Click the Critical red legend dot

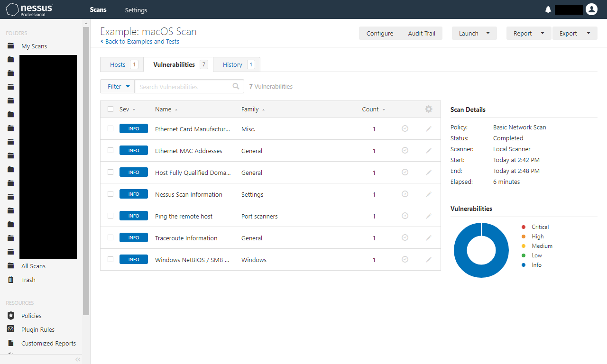point(524,227)
